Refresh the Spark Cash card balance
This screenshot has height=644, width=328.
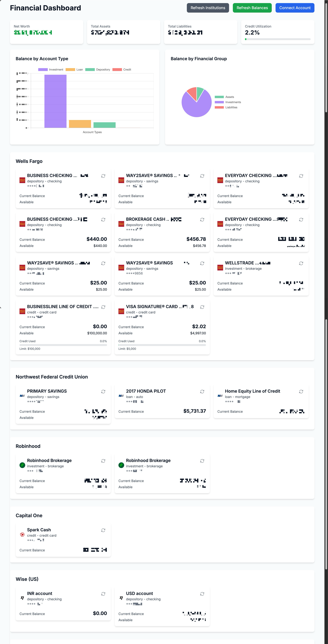pos(103,530)
